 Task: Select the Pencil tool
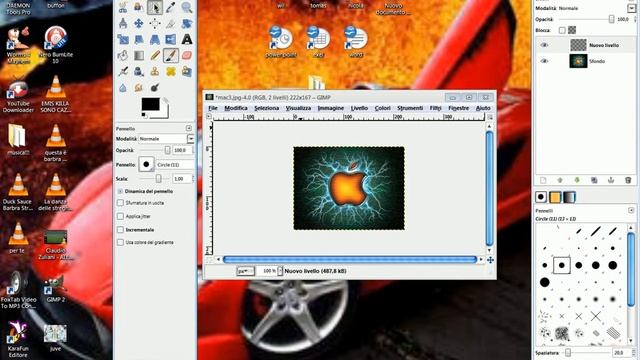tap(155, 55)
